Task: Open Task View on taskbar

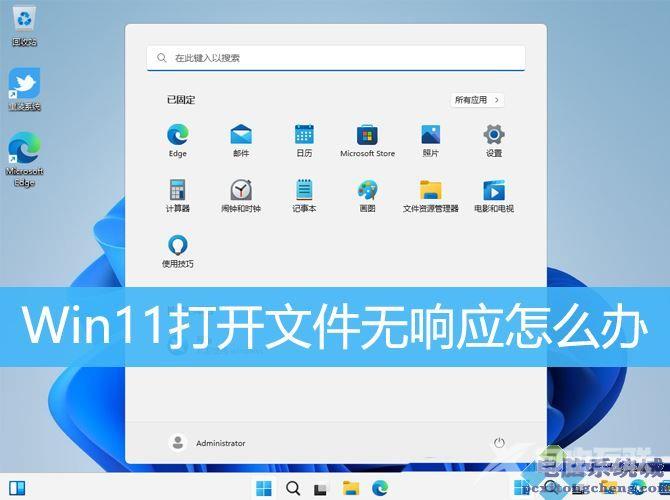Action: coord(321,488)
